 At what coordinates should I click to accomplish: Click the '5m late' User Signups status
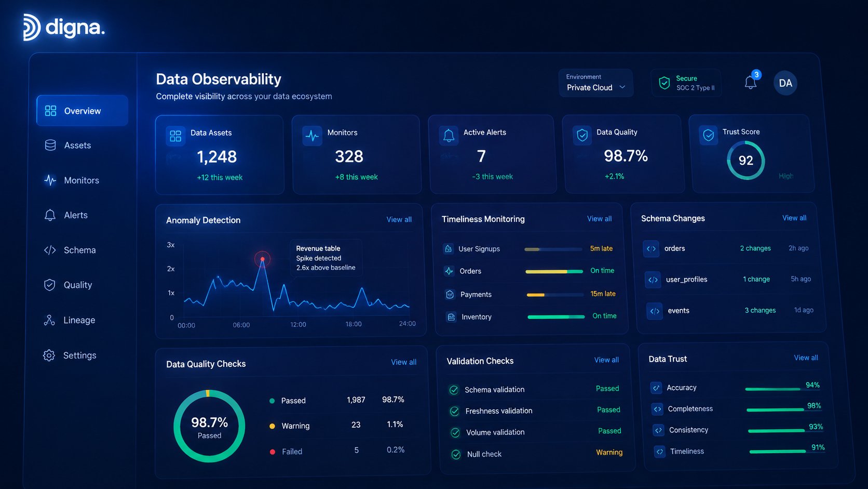point(601,248)
